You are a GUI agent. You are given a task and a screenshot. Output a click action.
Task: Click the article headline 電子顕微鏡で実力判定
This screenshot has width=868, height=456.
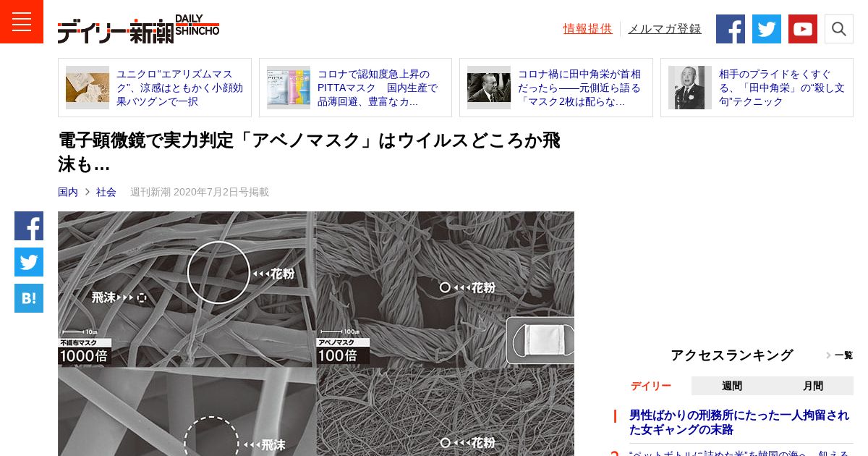pos(309,152)
